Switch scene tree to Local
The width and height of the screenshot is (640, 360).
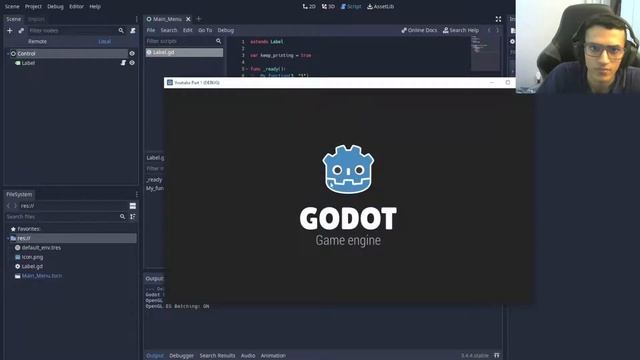click(104, 42)
